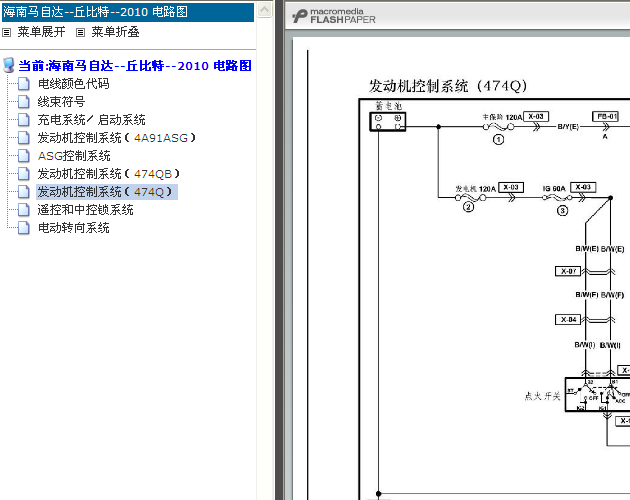Click page icon beside 发动机控制系统(4A91ASG)
Image resolution: width=630 pixels, height=500 pixels.
(24, 138)
